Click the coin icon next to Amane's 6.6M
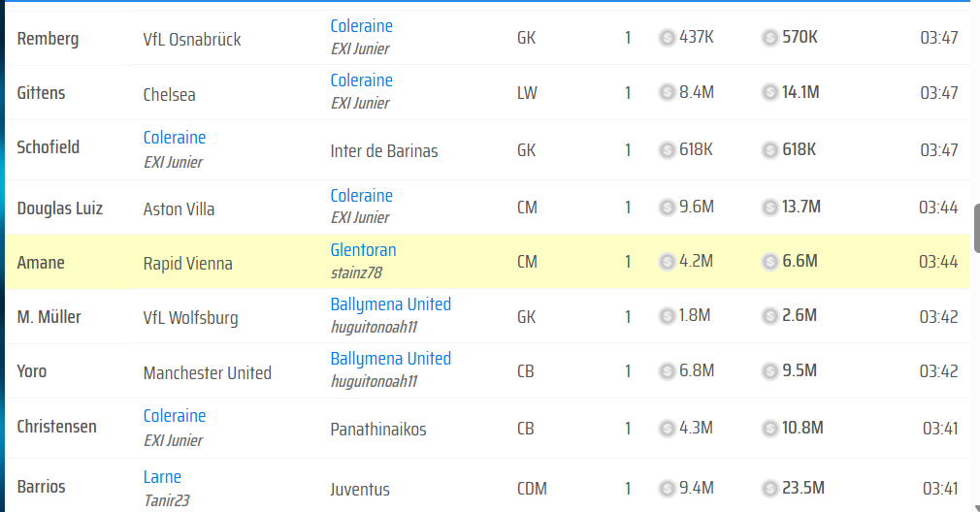The height and width of the screenshot is (512, 980). (769, 261)
